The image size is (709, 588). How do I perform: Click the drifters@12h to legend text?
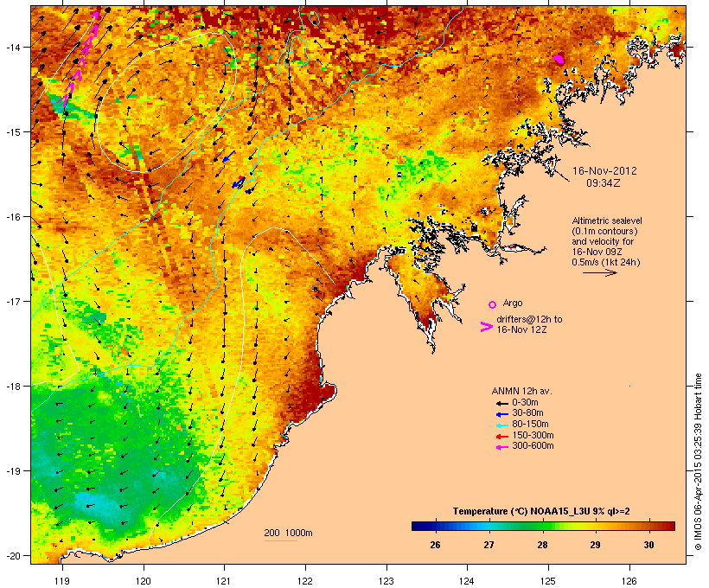click(529, 319)
